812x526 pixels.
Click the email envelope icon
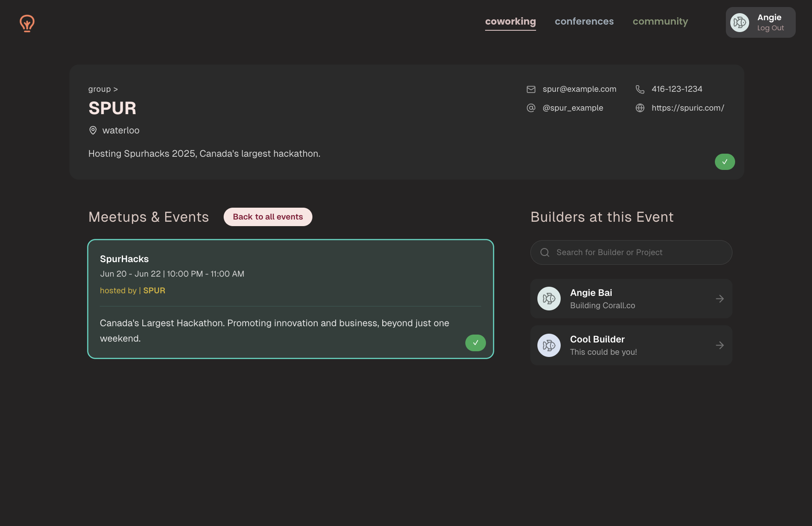tap(531, 89)
